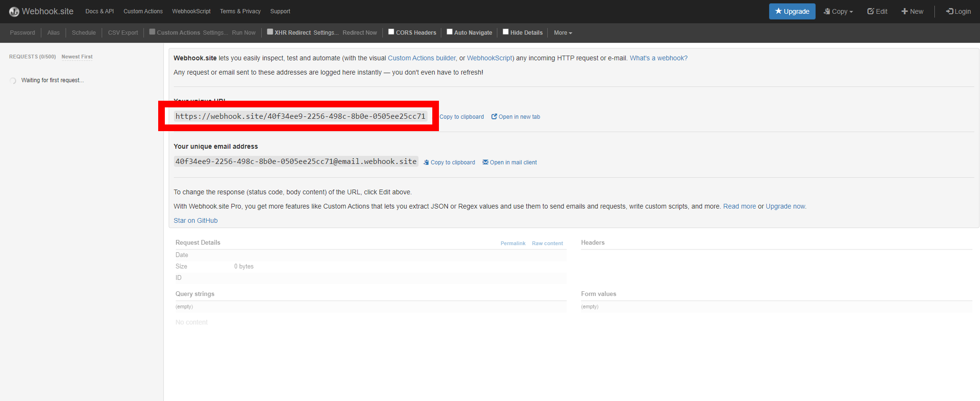Click the Raw content link

click(x=547, y=243)
